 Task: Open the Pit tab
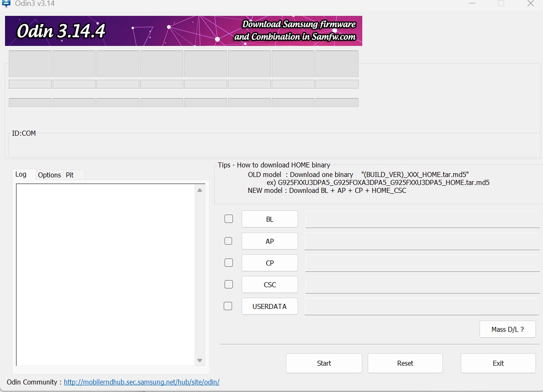pos(69,175)
